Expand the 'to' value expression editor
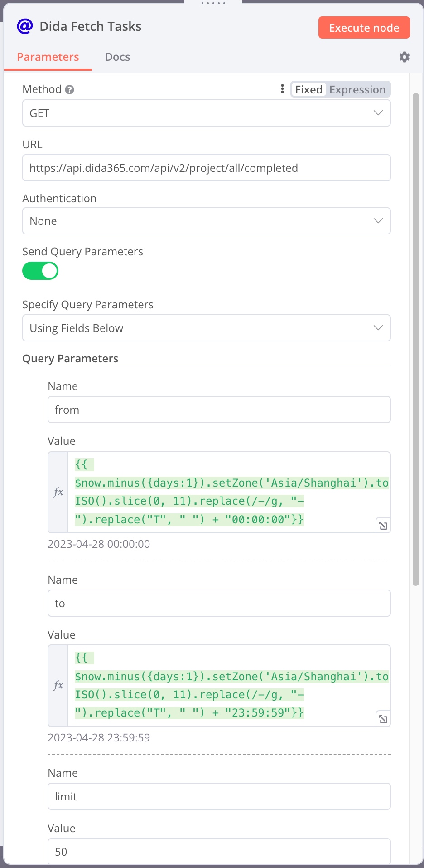This screenshot has width=424, height=868. [383, 719]
